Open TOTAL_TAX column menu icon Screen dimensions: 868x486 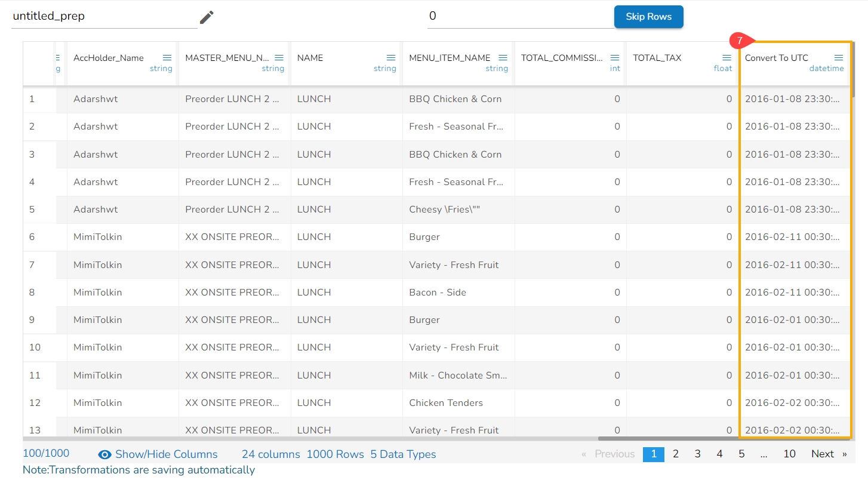[x=727, y=58]
